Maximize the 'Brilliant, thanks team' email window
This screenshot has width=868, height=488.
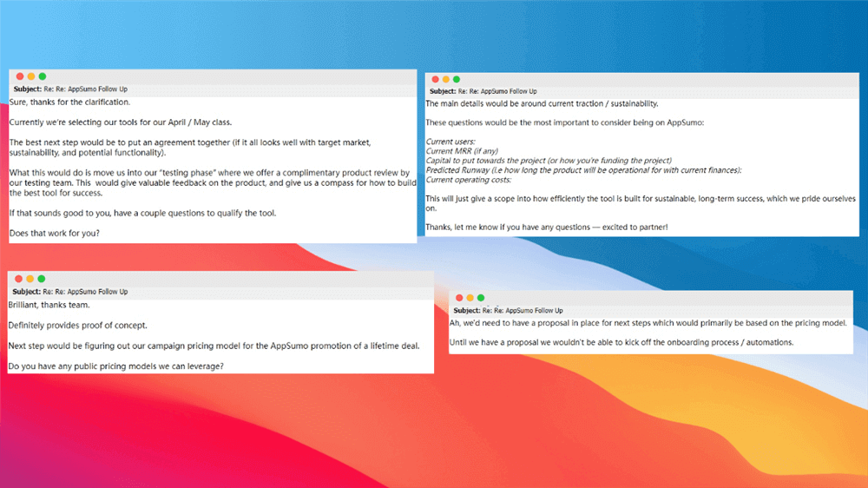pyautogui.click(x=42, y=280)
